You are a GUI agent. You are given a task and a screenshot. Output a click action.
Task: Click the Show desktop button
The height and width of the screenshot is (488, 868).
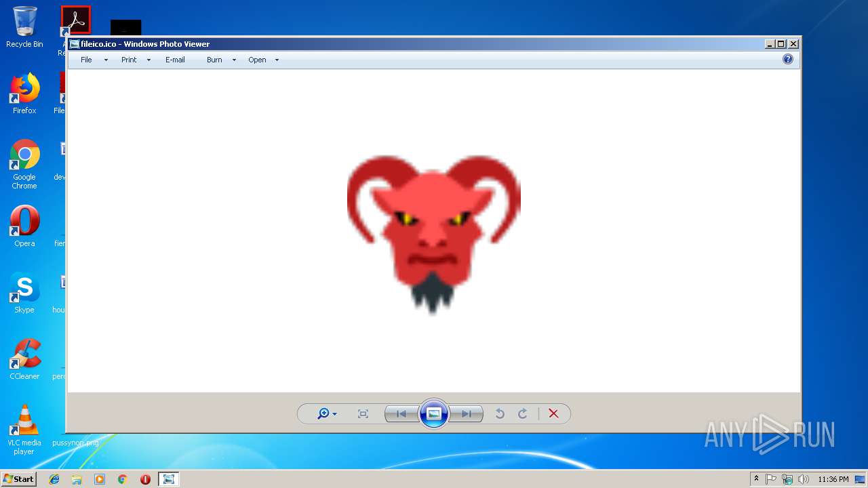(x=861, y=479)
